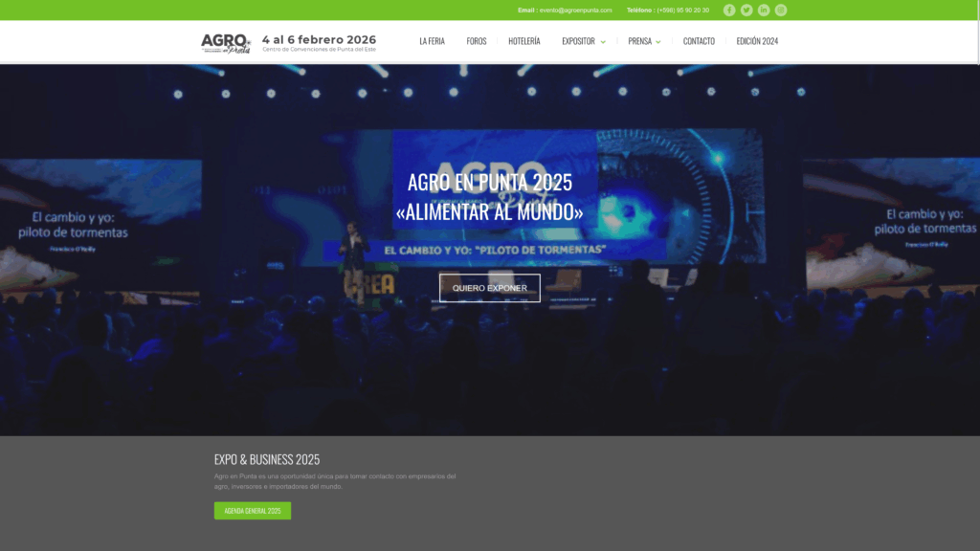Open the Twitter social icon

pyautogui.click(x=746, y=10)
